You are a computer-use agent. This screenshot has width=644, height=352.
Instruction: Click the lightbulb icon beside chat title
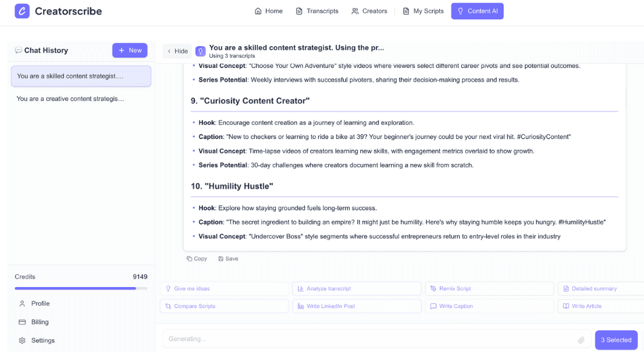coord(200,51)
